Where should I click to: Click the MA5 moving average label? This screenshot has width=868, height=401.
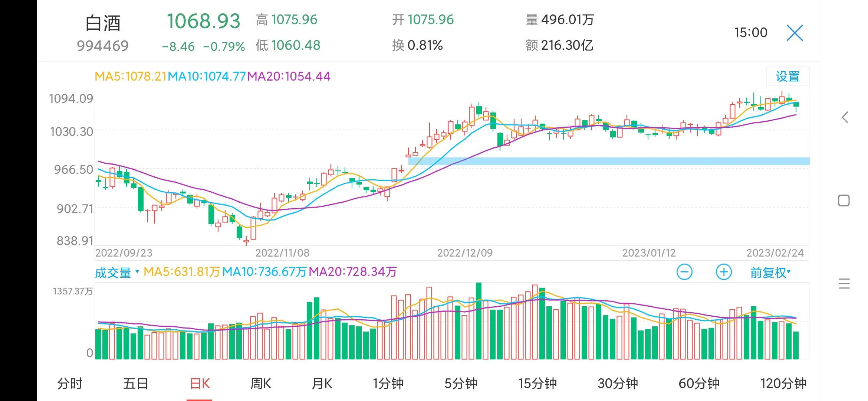pos(131,76)
